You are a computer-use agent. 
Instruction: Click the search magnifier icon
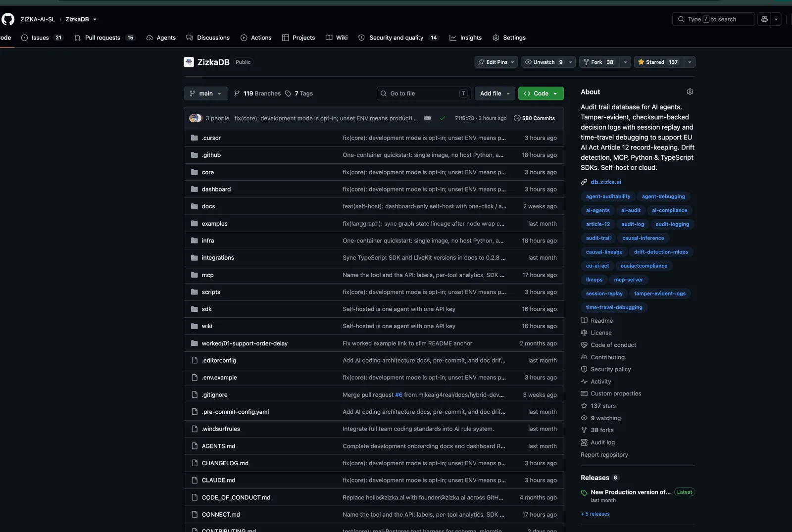[x=681, y=19]
